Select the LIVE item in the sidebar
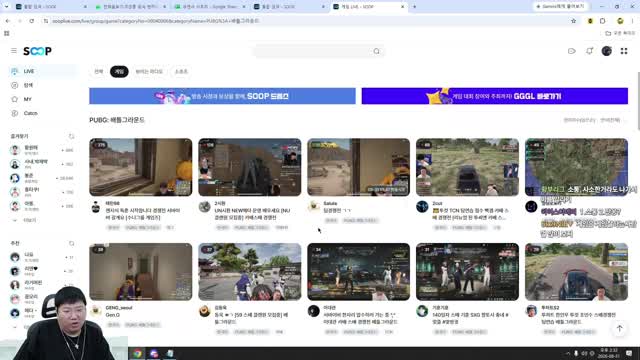 click(x=42, y=71)
